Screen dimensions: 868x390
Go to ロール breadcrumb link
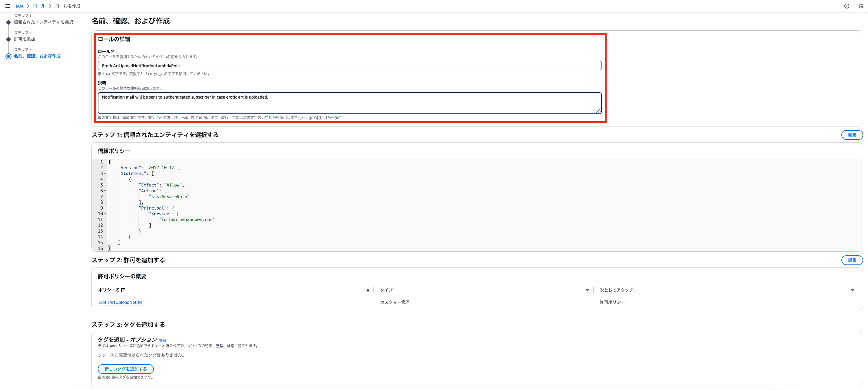click(39, 6)
